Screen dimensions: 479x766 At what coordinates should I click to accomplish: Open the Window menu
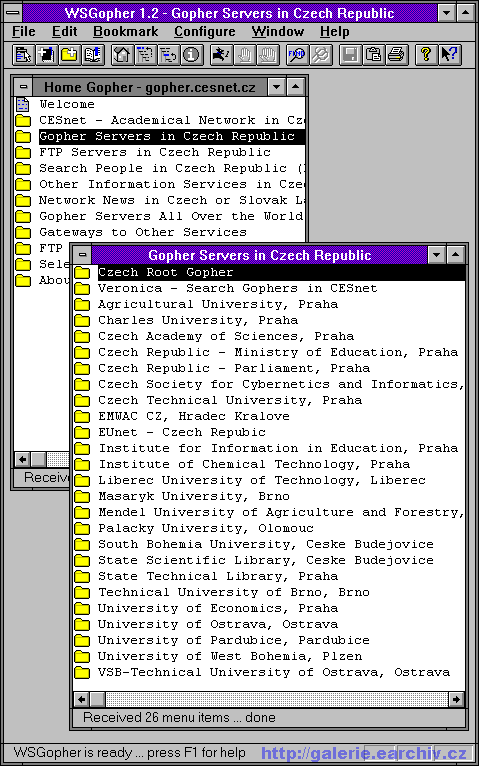coord(277,32)
